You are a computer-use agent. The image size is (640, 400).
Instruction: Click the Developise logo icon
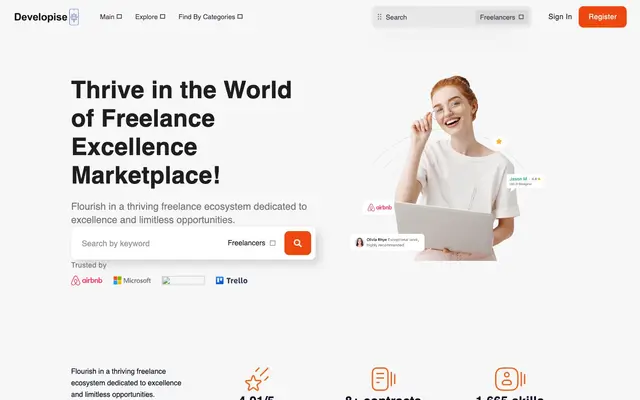pos(74,17)
